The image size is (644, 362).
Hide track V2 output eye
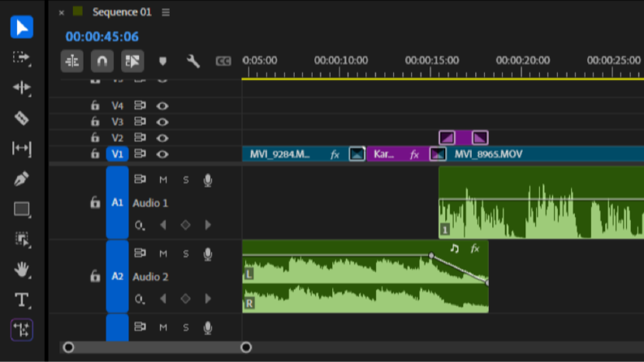[162, 138]
